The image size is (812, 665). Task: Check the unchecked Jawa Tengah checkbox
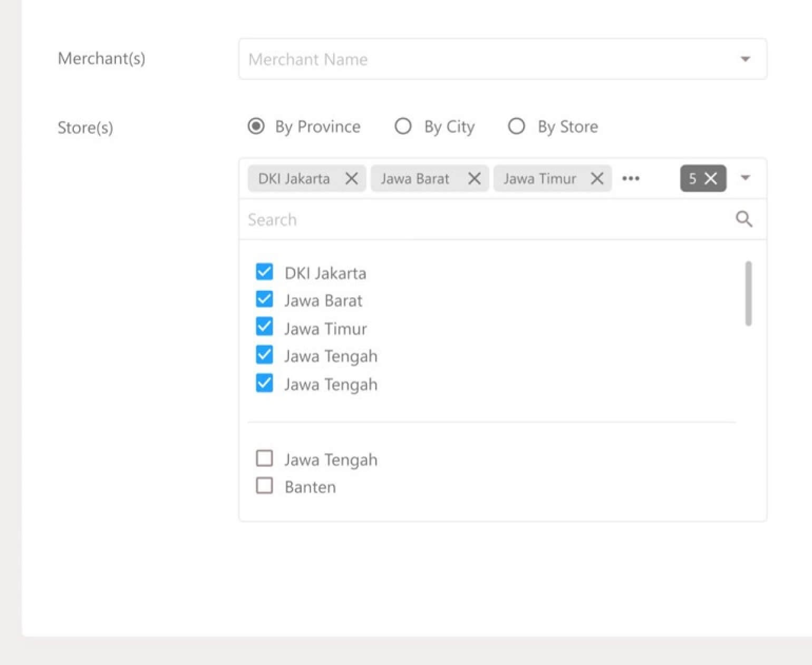[x=264, y=458]
